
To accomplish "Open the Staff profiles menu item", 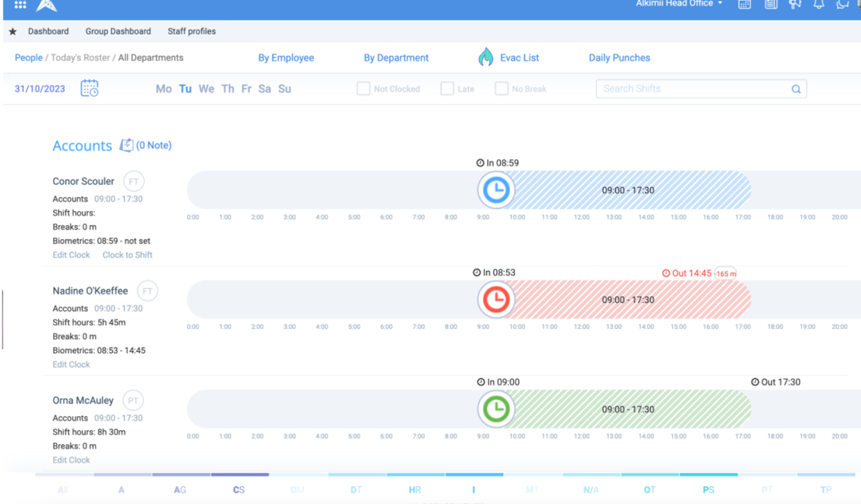I will tap(192, 31).
